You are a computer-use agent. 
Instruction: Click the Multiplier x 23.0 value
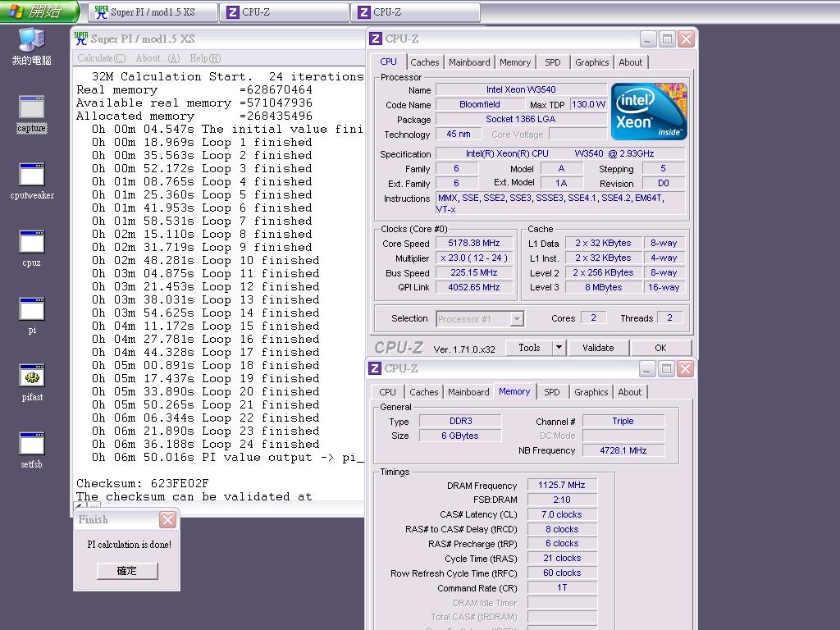pyautogui.click(x=474, y=258)
